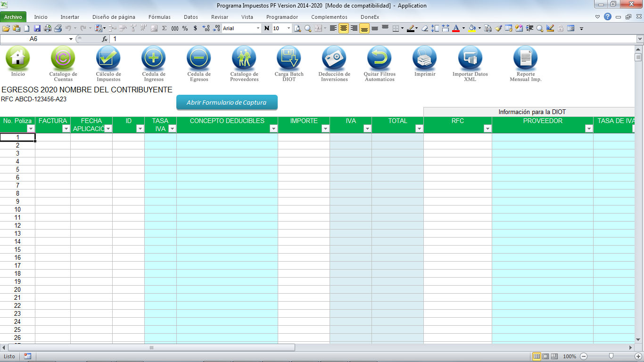Open the TASA IVA filter dropdown
Image resolution: width=644 pixels, height=362 pixels.
click(172, 129)
